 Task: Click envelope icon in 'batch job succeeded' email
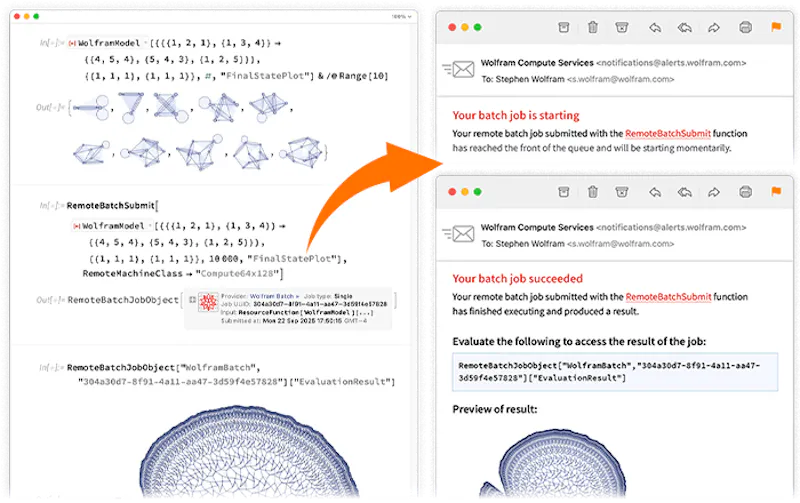[x=459, y=234]
